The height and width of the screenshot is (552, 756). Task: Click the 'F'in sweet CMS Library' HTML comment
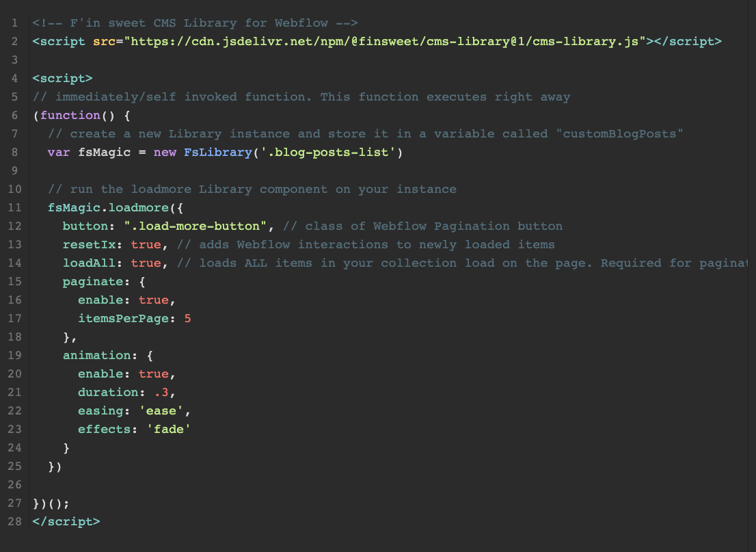[x=195, y=23]
